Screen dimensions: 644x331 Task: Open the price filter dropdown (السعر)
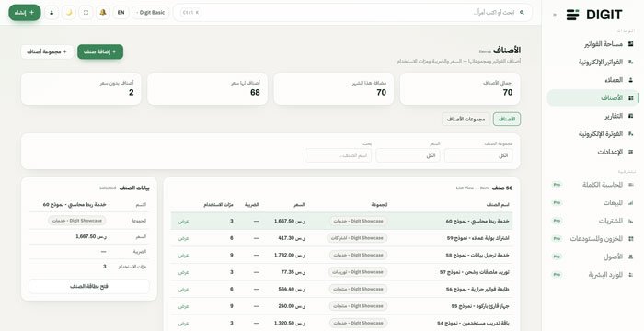click(x=408, y=155)
